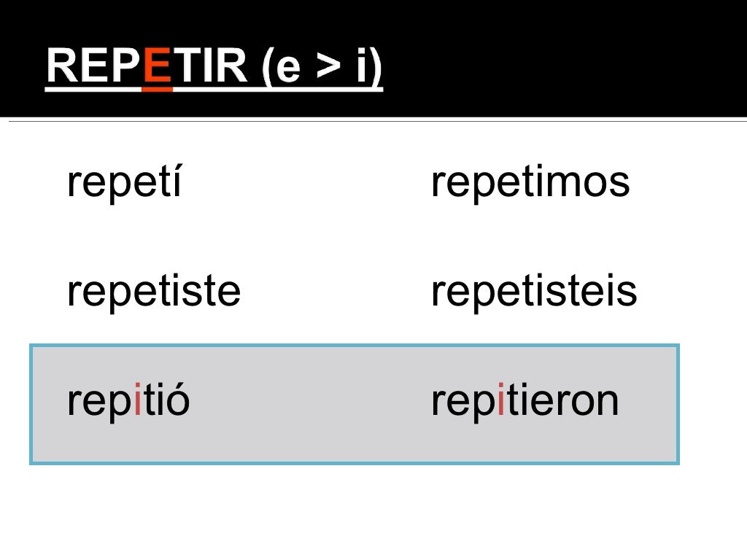Viewport: 747px width, 560px height.
Task: Select the highlighted word repitió
Action: click(128, 400)
